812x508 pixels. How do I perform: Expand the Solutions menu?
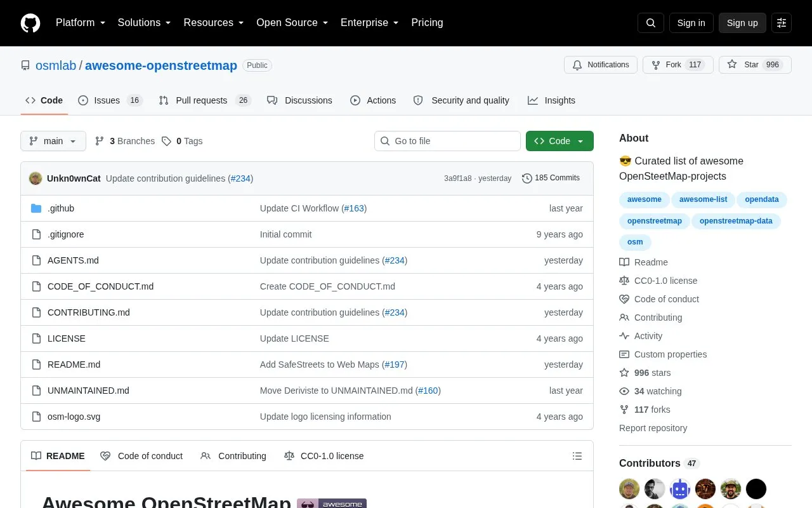(x=145, y=23)
